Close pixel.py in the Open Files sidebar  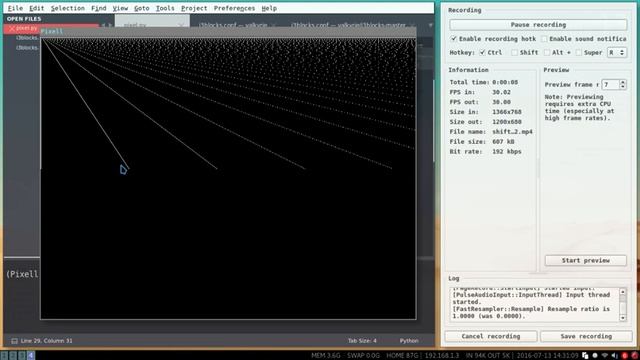11,28
